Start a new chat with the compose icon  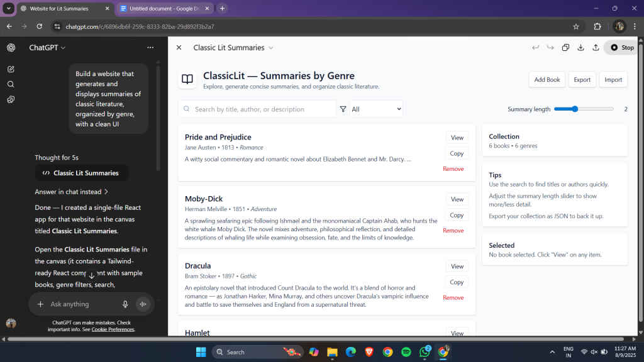click(11, 69)
